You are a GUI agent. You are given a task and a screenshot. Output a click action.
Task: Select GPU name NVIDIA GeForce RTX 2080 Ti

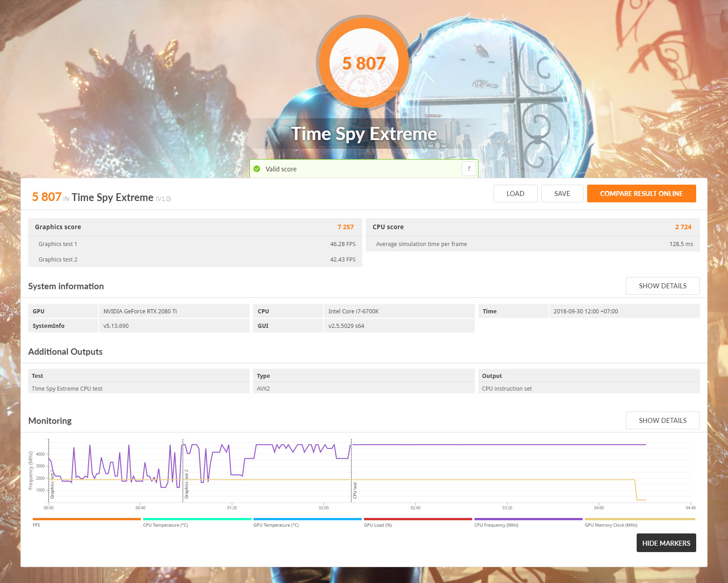click(x=140, y=312)
